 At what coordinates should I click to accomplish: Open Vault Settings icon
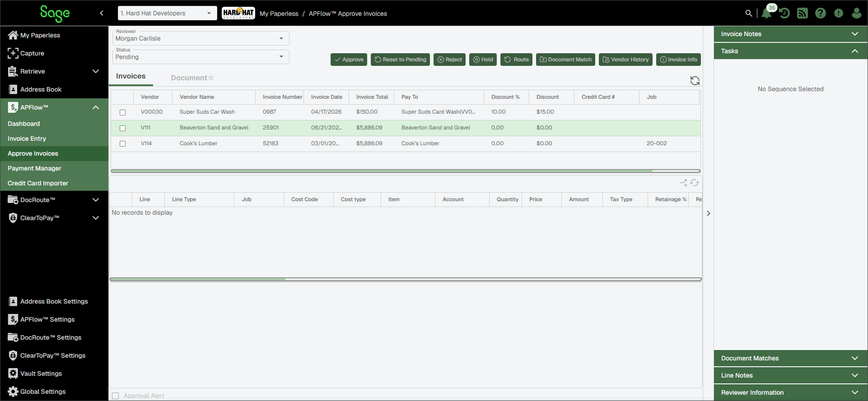(x=13, y=373)
